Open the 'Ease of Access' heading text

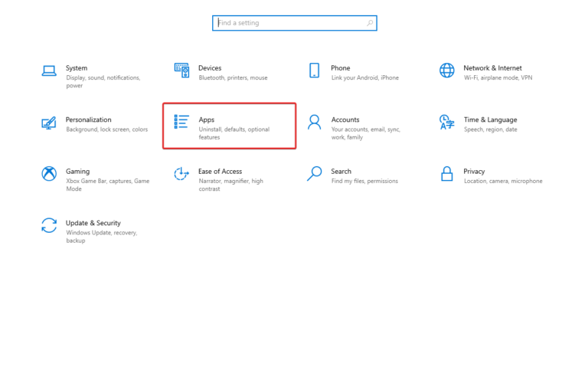pyautogui.click(x=220, y=172)
